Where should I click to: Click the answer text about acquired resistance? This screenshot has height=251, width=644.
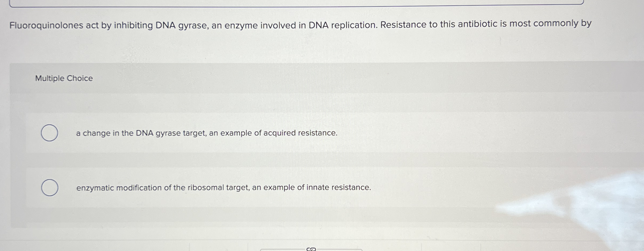207,133
